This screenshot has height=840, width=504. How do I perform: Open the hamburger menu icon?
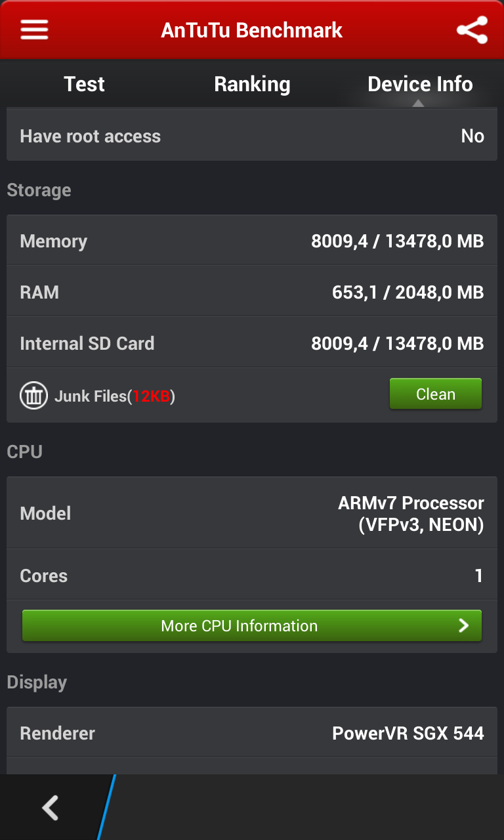[x=34, y=30]
